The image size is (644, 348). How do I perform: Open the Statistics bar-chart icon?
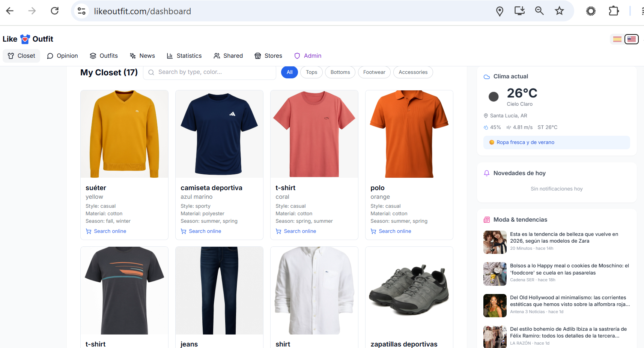[170, 55]
